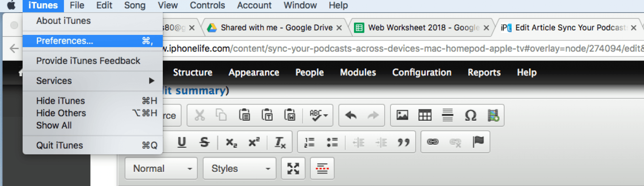
Task: Toggle bulleted list
Action: tap(332, 142)
